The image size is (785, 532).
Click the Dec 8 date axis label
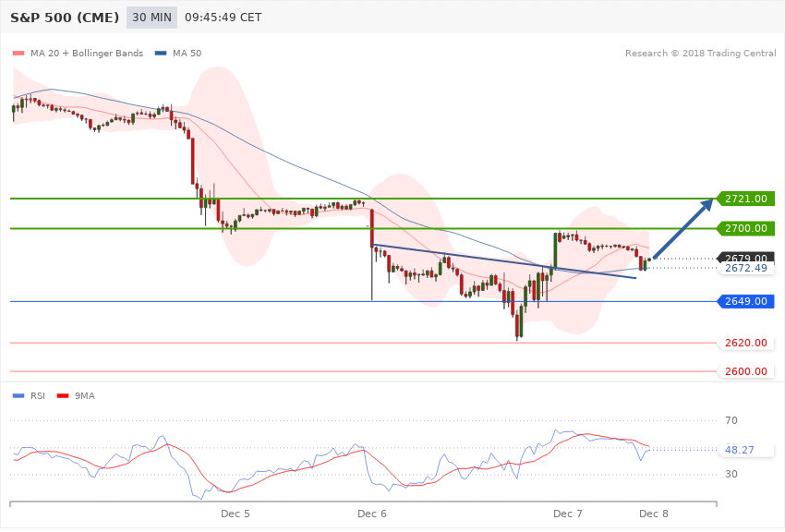coord(654,514)
